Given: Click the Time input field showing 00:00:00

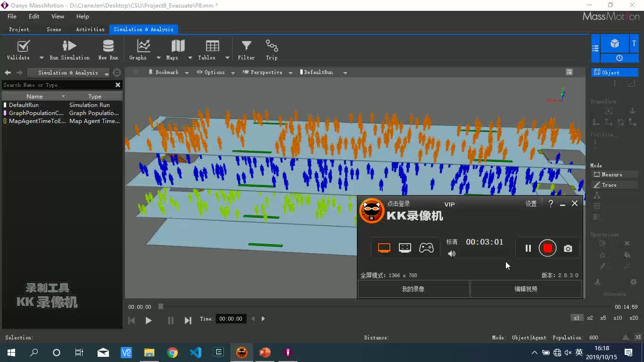Looking at the screenshot, I should [231, 318].
